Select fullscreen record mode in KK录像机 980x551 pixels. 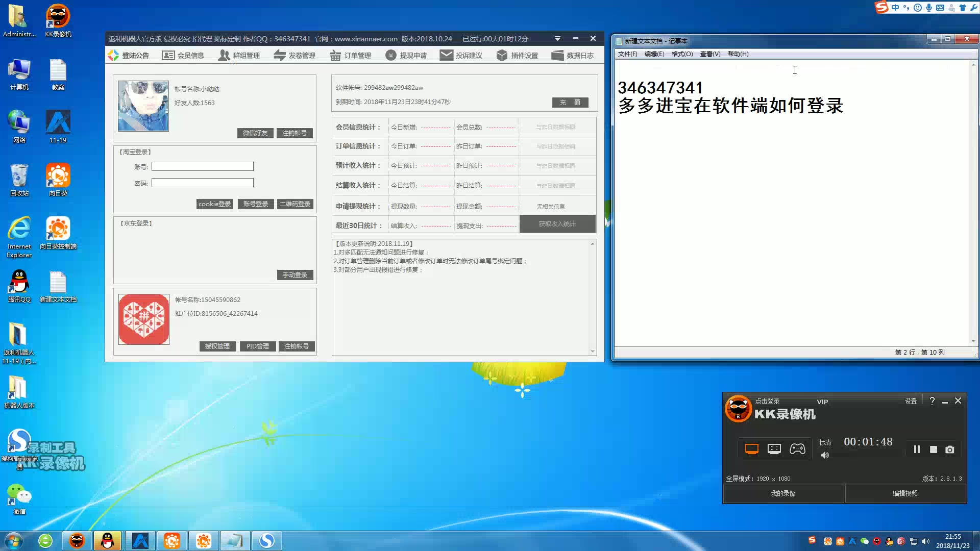(x=751, y=449)
